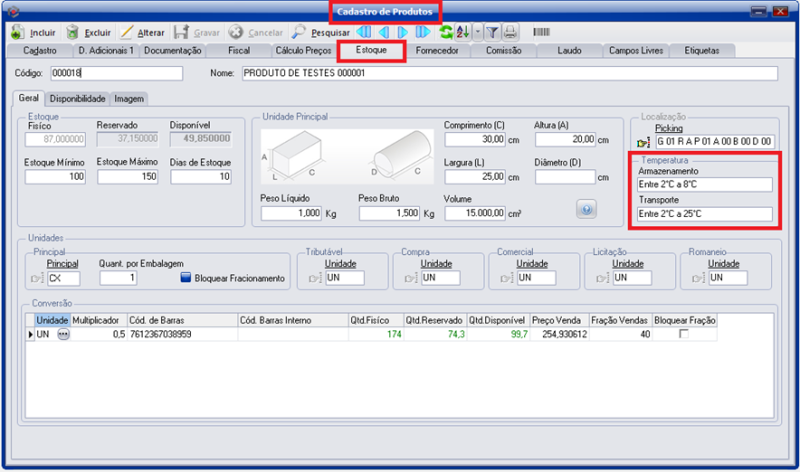Image resolution: width=800 pixels, height=472 pixels.
Task: Click the round blue volume calculator button
Action: (x=588, y=209)
